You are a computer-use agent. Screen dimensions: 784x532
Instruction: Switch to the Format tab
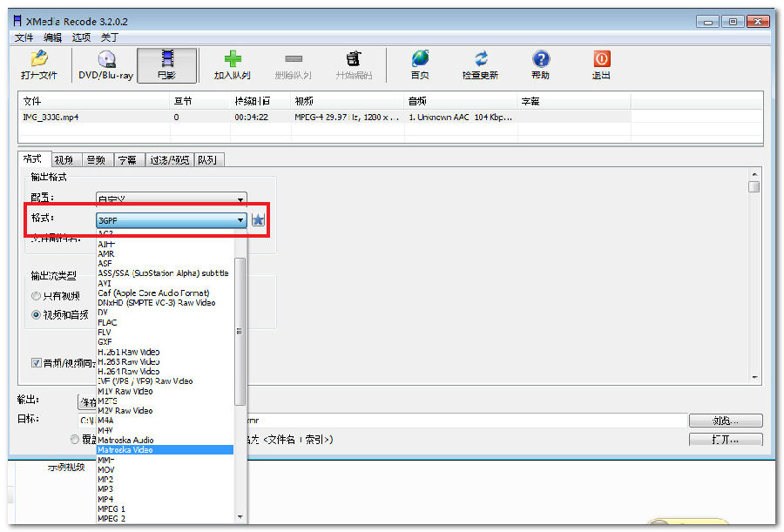[x=33, y=159]
